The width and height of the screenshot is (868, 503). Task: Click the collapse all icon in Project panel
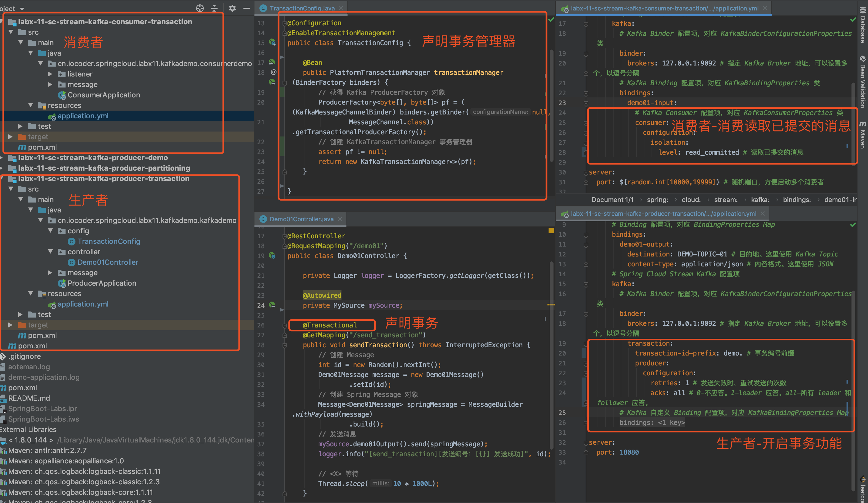(x=214, y=8)
